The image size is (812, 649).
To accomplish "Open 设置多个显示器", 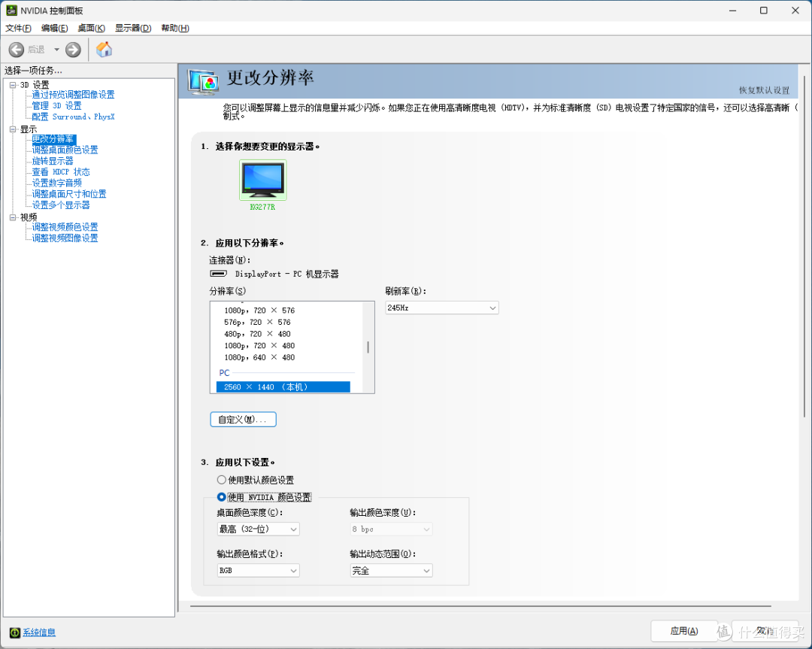I will coord(61,205).
